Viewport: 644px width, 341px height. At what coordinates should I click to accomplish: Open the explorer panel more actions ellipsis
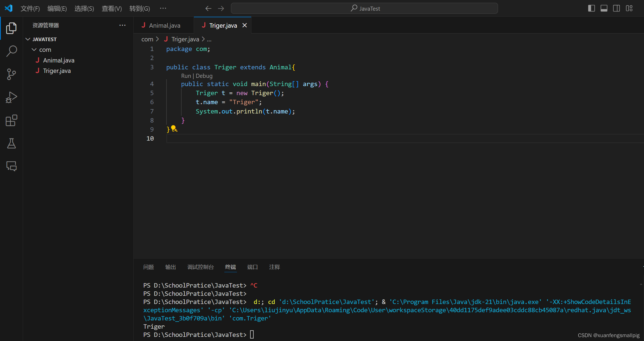[x=122, y=25]
